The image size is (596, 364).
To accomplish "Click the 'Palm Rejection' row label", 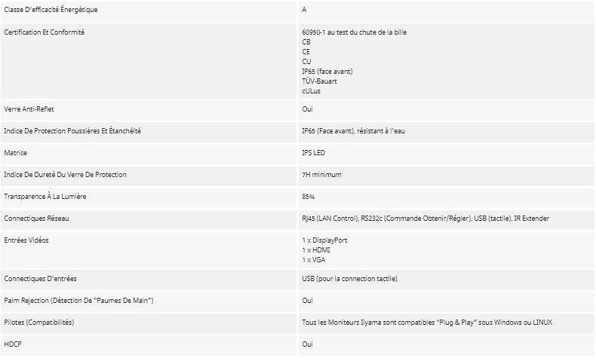I will (78, 301).
